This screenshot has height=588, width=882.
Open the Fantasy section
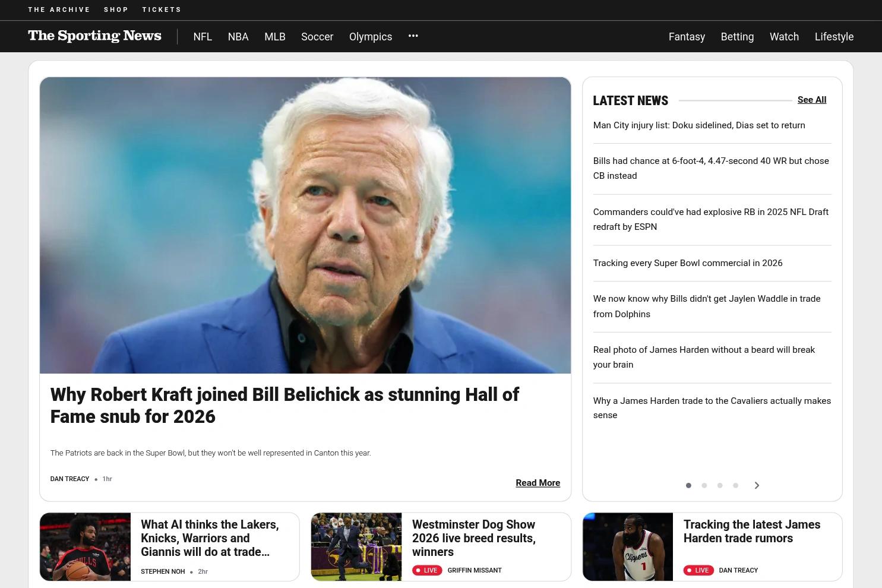point(687,37)
